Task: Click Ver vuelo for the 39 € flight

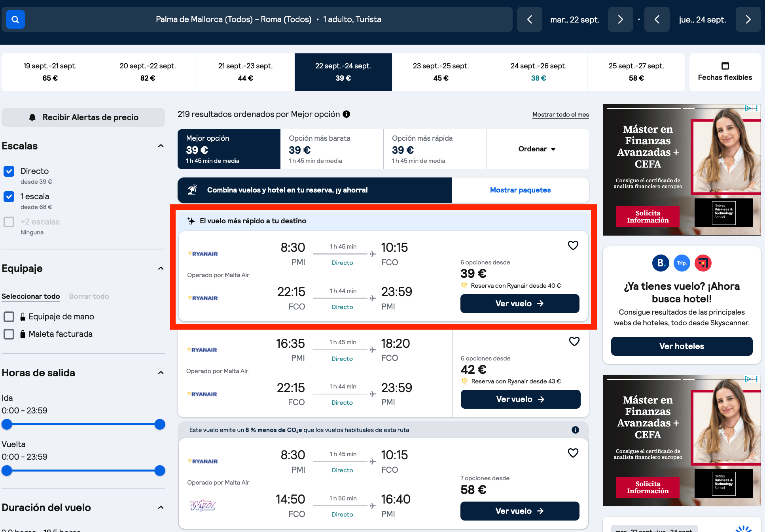Action: tap(520, 304)
